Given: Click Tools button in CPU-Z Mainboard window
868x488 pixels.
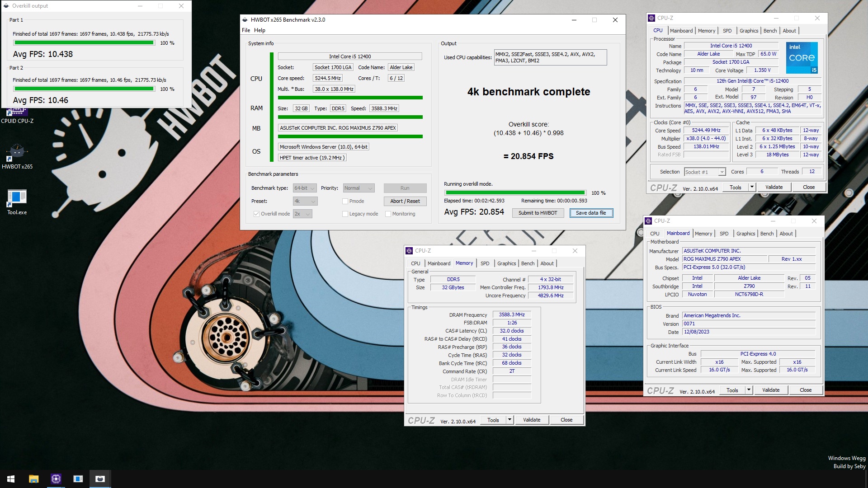Looking at the screenshot, I should coord(732,390).
